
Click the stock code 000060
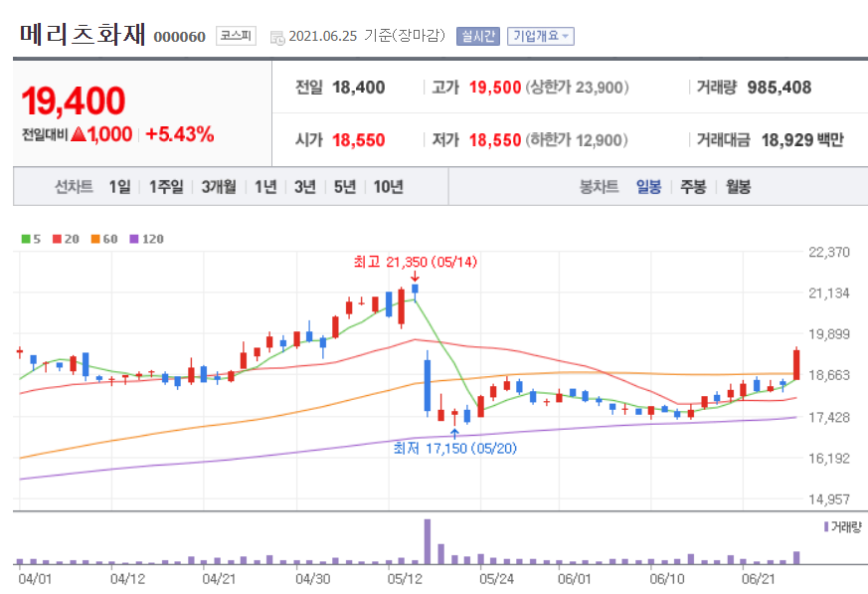tap(179, 37)
